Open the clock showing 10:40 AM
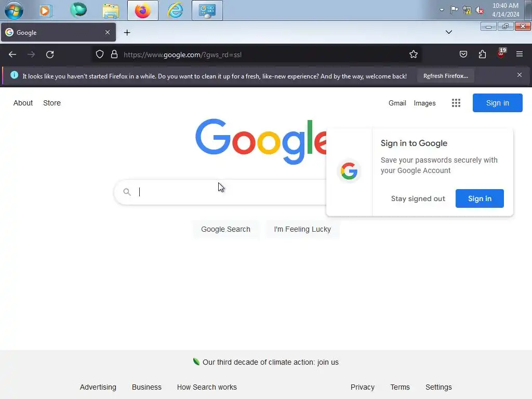The image size is (532, 399). pos(505,10)
